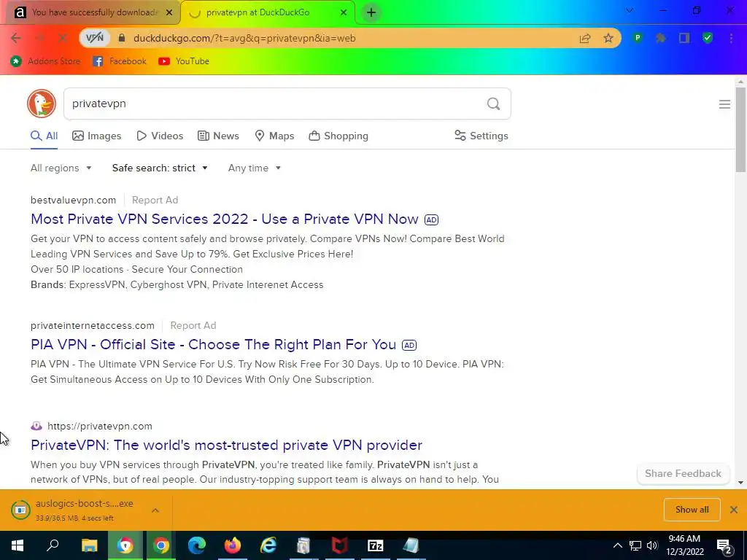Open taskbar search magnifier
This screenshot has width=747, height=560.
(x=53, y=545)
